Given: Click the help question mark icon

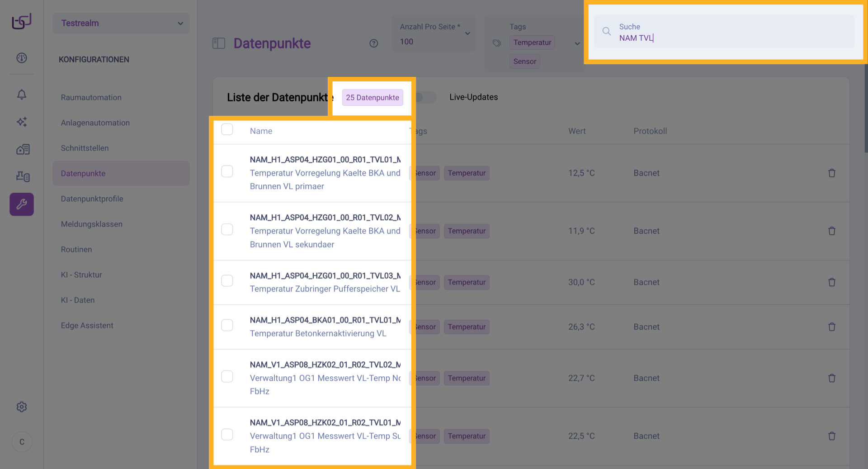Looking at the screenshot, I should tap(373, 43).
